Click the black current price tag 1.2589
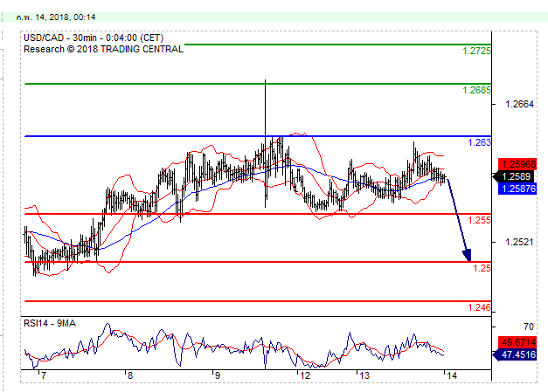548x392 pixels. [514, 176]
